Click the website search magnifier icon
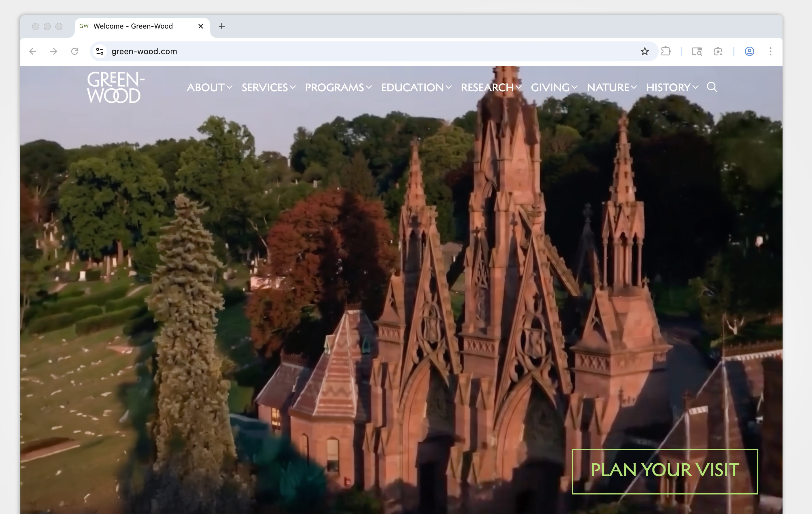812x514 pixels. [712, 87]
